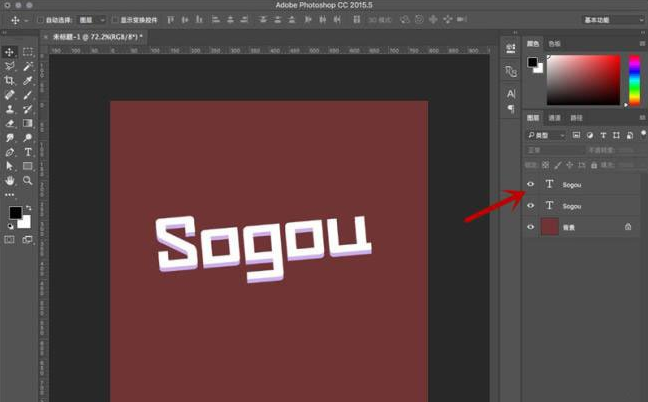The image size is (648, 402).
Task: Open the Edit Toolbar three-dots button
Action: point(10,195)
